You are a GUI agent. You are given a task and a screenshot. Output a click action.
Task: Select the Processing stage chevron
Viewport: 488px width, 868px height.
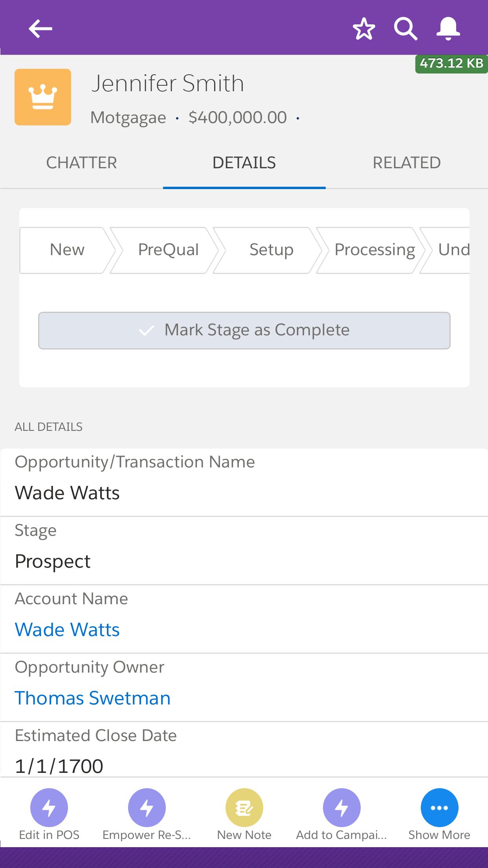tap(374, 250)
